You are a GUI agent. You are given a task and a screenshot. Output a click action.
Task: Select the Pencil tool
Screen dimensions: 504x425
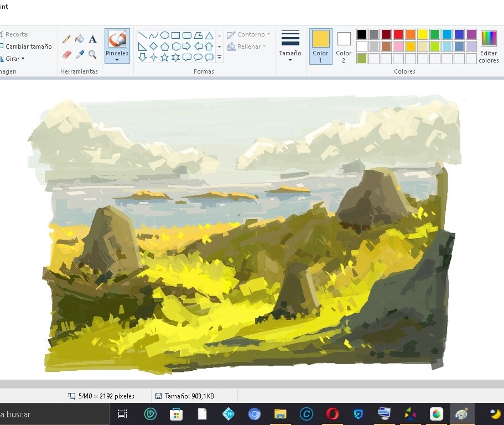click(x=66, y=40)
